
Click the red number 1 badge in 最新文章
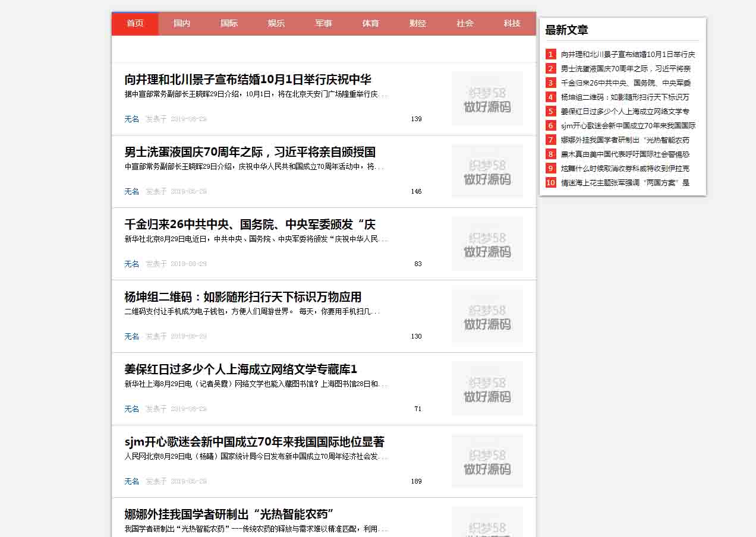[x=551, y=55]
